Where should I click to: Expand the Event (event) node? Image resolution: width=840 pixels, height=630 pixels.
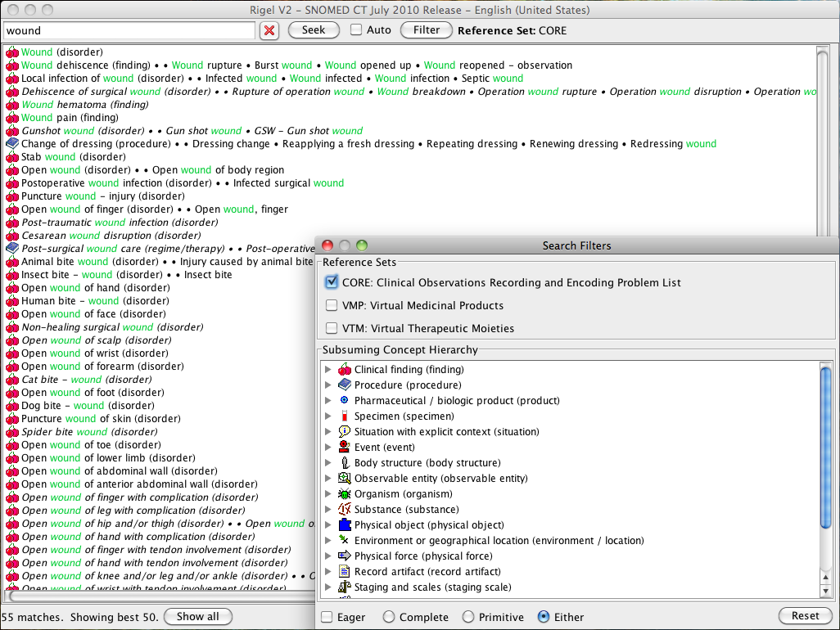click(x=327, y=447)
